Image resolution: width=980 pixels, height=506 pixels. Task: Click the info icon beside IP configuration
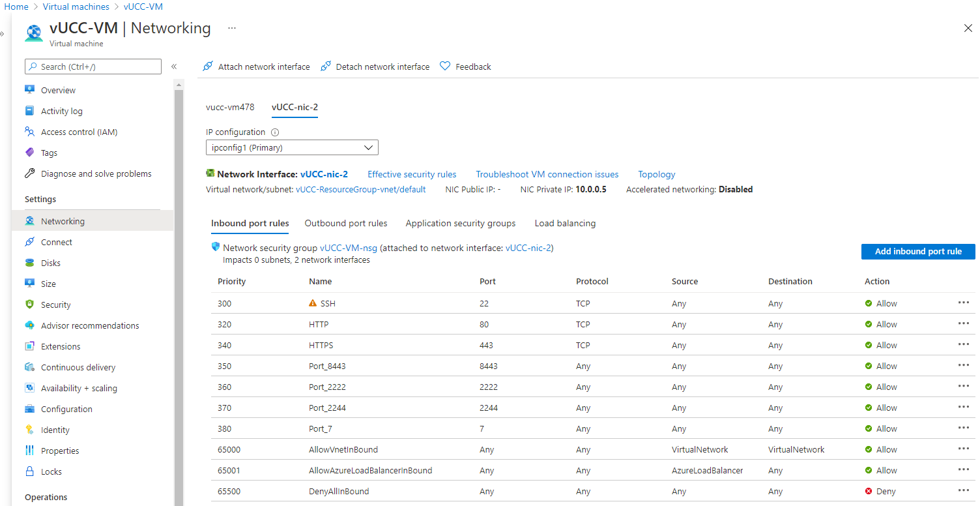[x=275, y=132]
